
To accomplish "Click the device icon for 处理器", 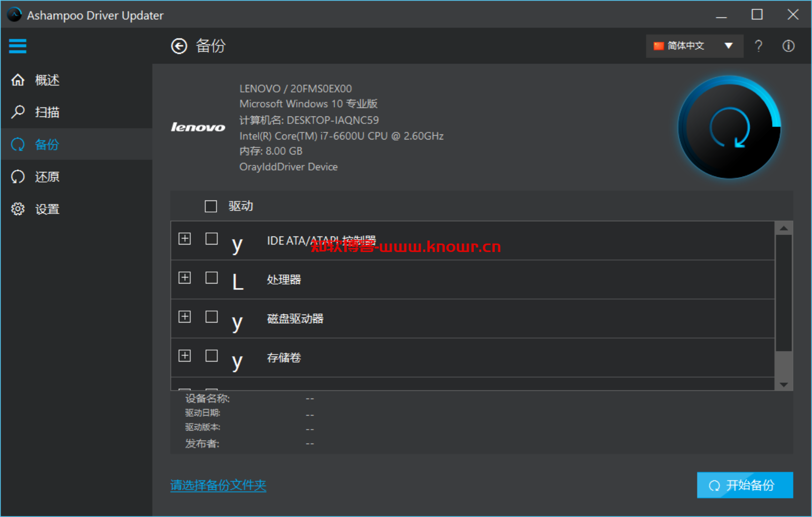I will pyautogui.click(x=238, y=281).
